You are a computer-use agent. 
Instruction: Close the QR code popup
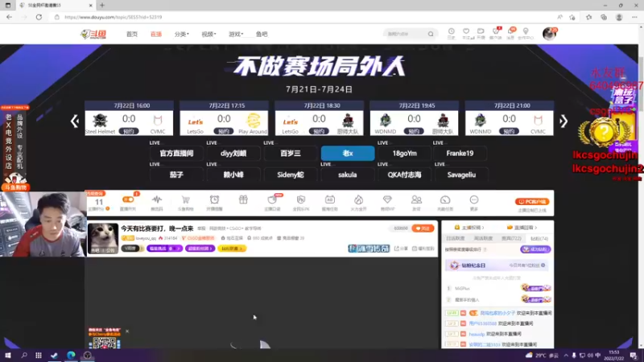127,331
